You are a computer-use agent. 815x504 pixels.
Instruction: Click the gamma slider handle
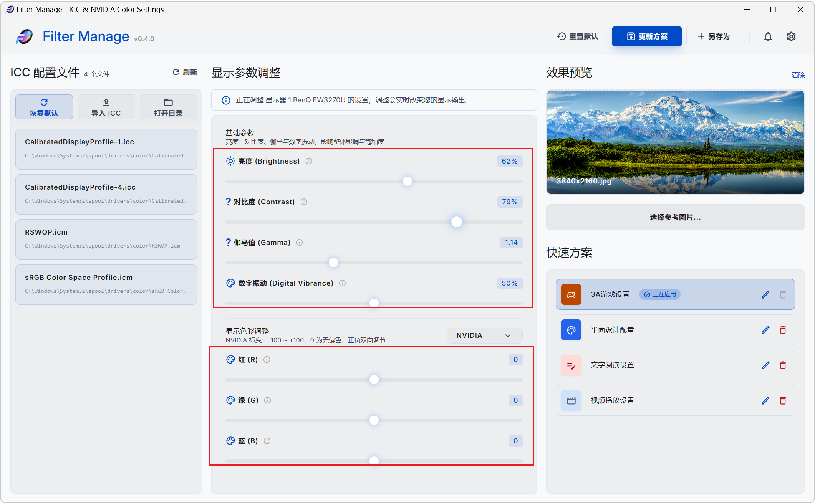[x=333, y=263]
